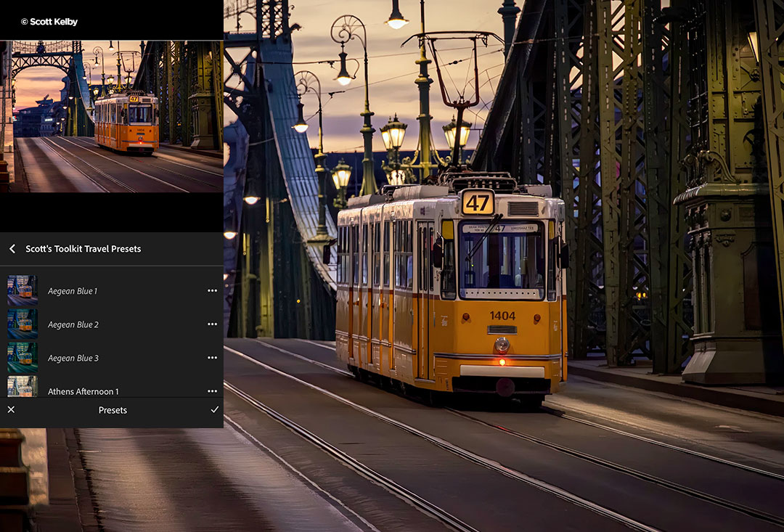Pick the Athens Afternoon 1 thumbnail

pos(23,387)
